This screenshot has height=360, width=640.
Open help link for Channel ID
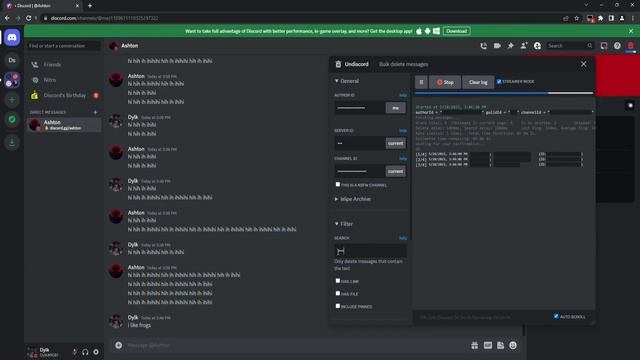coord(403,158)
